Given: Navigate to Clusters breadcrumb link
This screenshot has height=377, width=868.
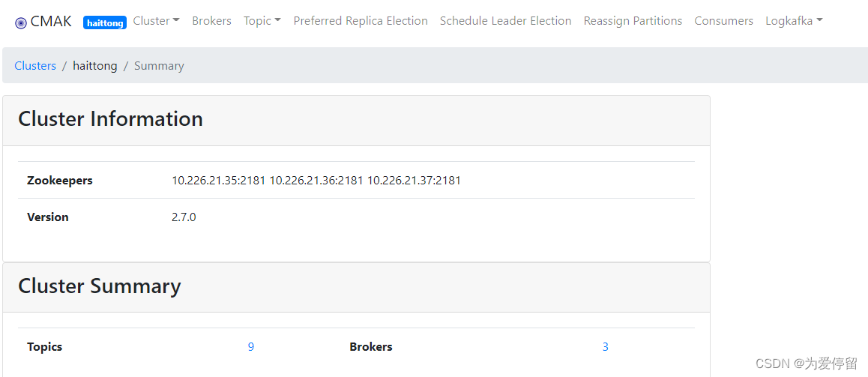Looking at the screenshot, I should (35, 66).
